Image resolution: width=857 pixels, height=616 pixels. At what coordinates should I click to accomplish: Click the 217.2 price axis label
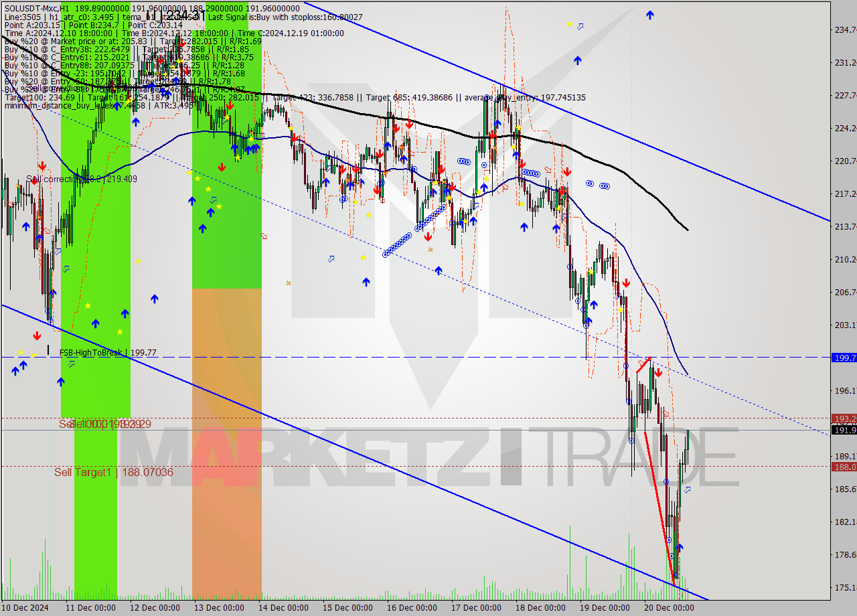click(845, 194)
